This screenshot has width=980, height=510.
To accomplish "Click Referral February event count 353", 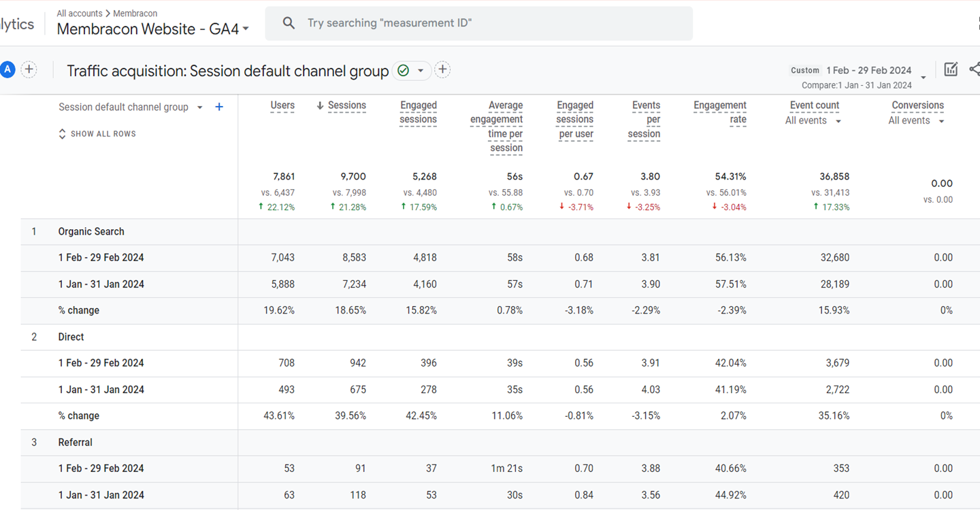I will [841, 469].
